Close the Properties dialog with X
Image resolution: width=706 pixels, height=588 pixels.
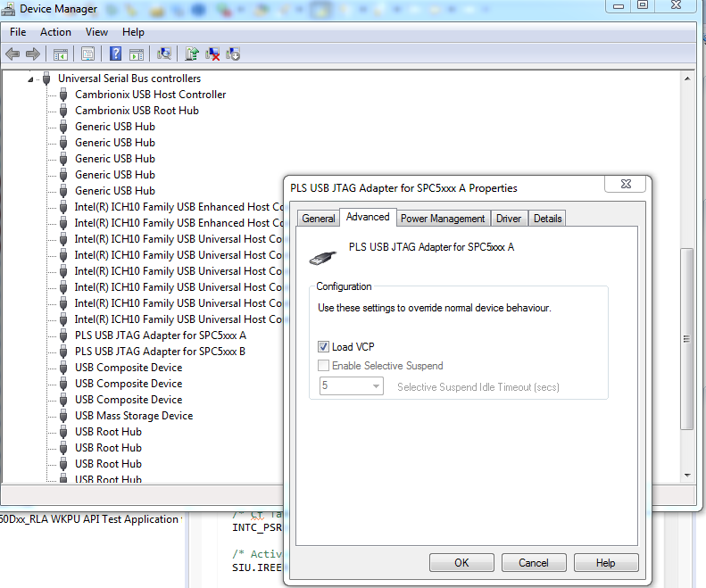pyautogui.click(x=626, y=184)
